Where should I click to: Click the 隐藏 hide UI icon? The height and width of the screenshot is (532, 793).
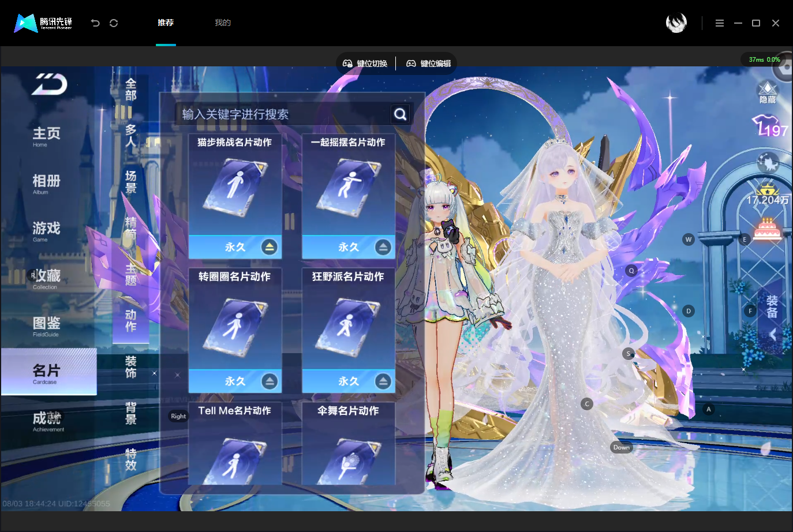click(768, 92)
